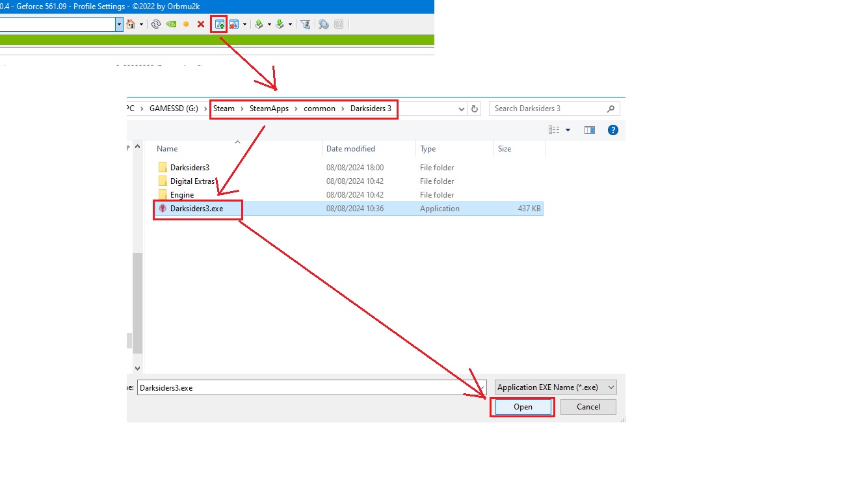Screen dimensions: 868x494
Task: Click common in the address breadcrumb
Action: click(319, 109)
